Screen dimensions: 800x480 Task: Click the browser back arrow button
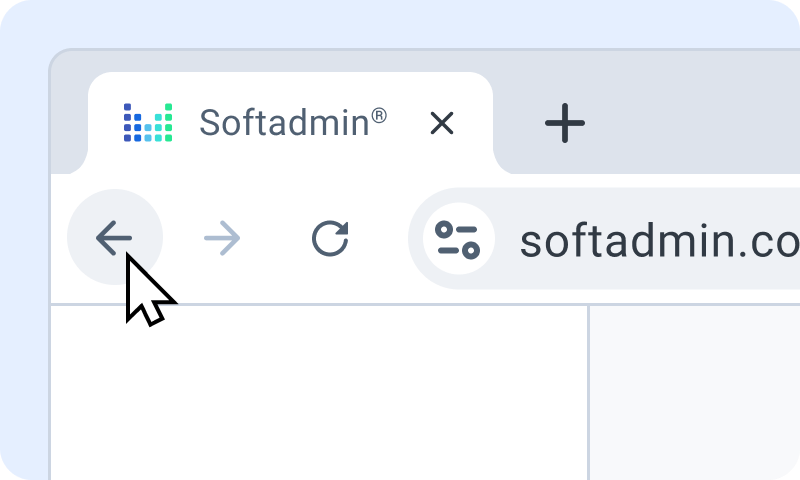point(114,238)
